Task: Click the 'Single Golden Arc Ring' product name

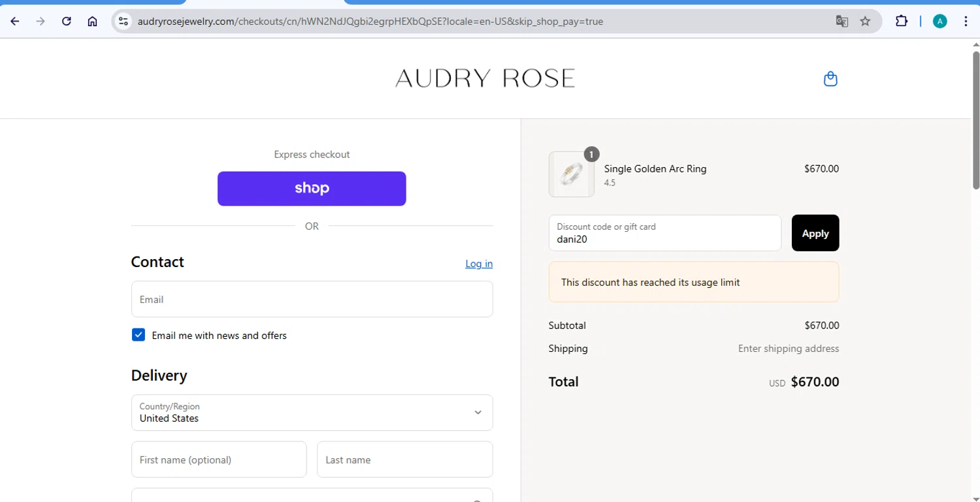Action: click(x=655, y=168)
